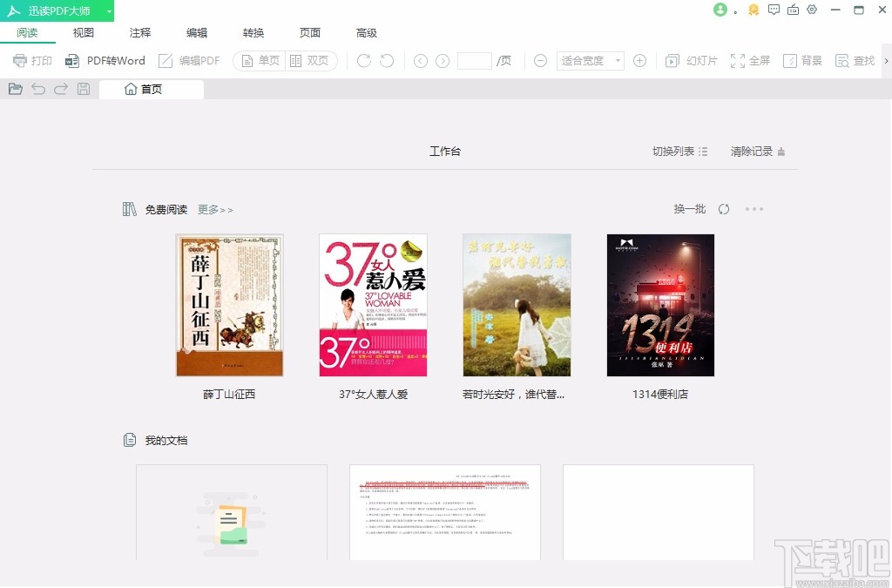
Task: Toggle 全屏 fullscreen mode
Action: coord(750,60)
